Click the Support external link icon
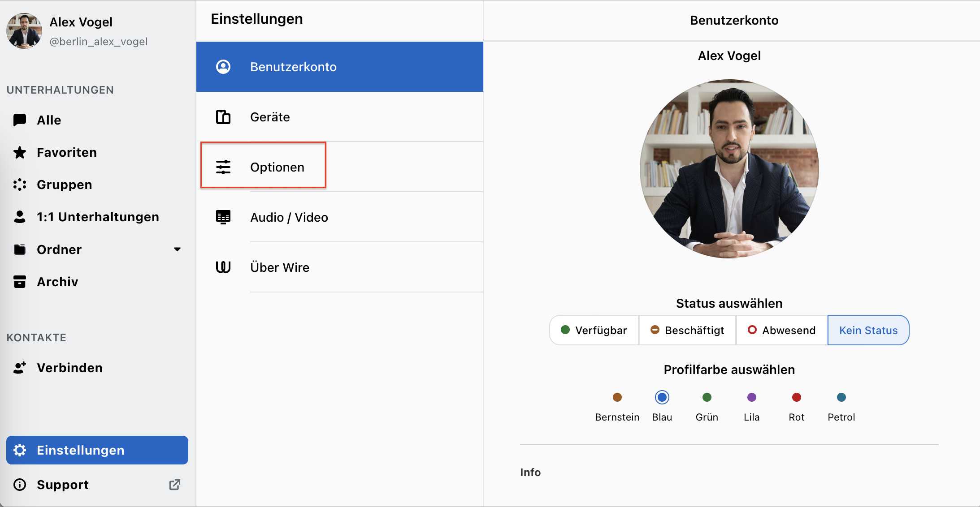 [175, 485]
